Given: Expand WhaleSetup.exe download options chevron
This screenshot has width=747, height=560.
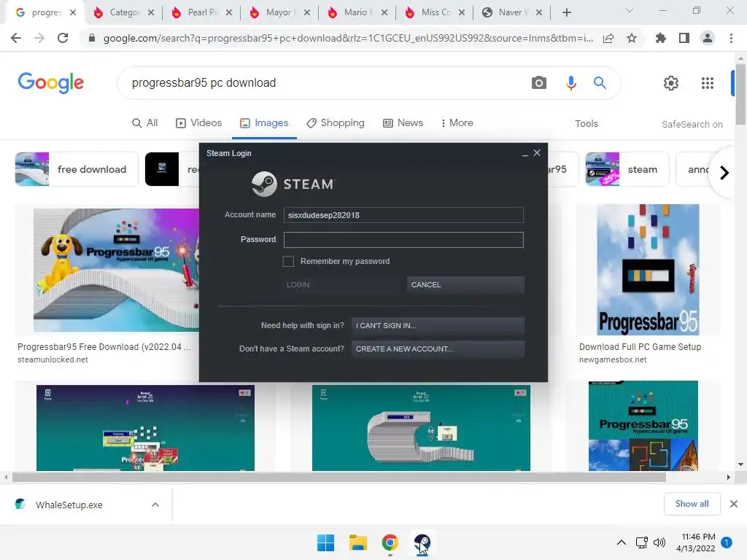Looking at the screenshot, I should [x=155, y=505].
